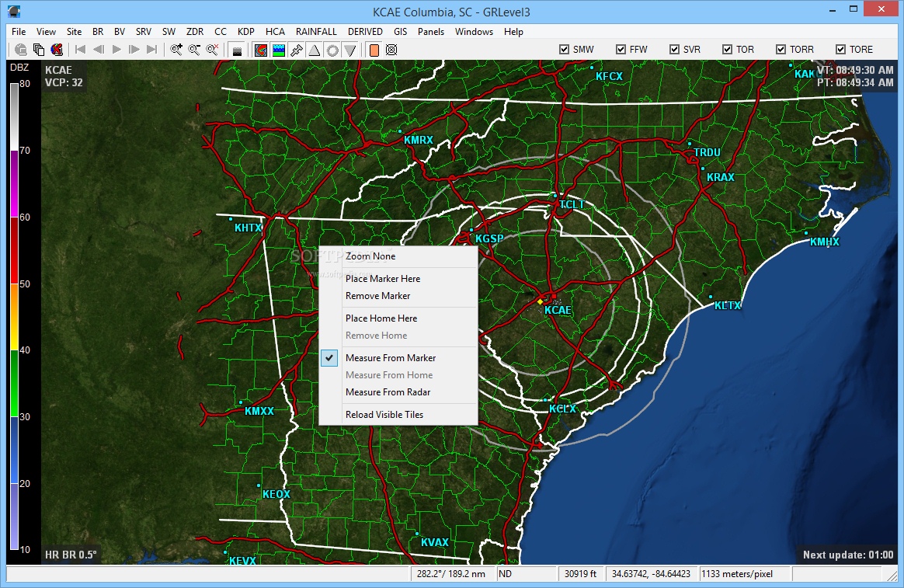The image size is (904, 588).
Task: Open the DERIVED menu
Action: tap(365, 32)
